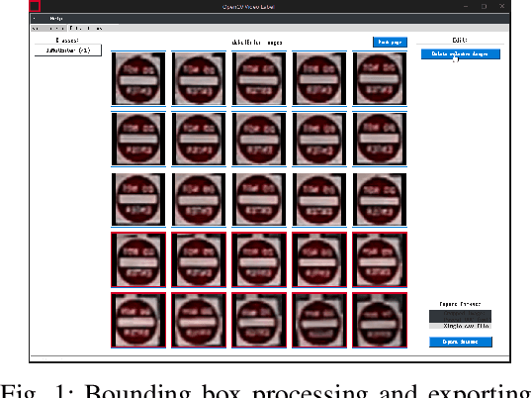Image resolution: width=532 pixels, height=398 pixels.
Task: Click Delete selected images button
Action: tap(461, 54)
